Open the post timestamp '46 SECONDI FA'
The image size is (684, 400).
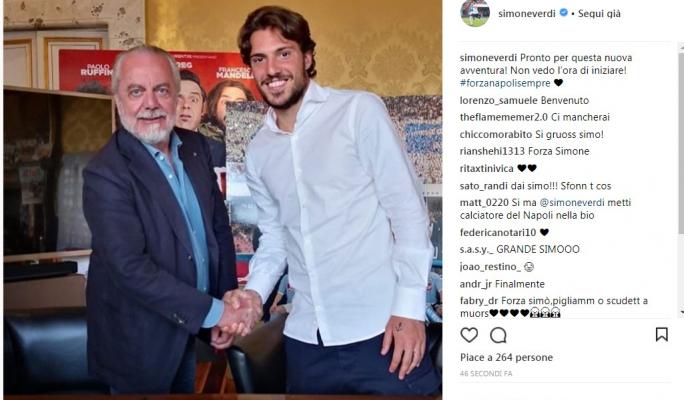coord(486,373)
